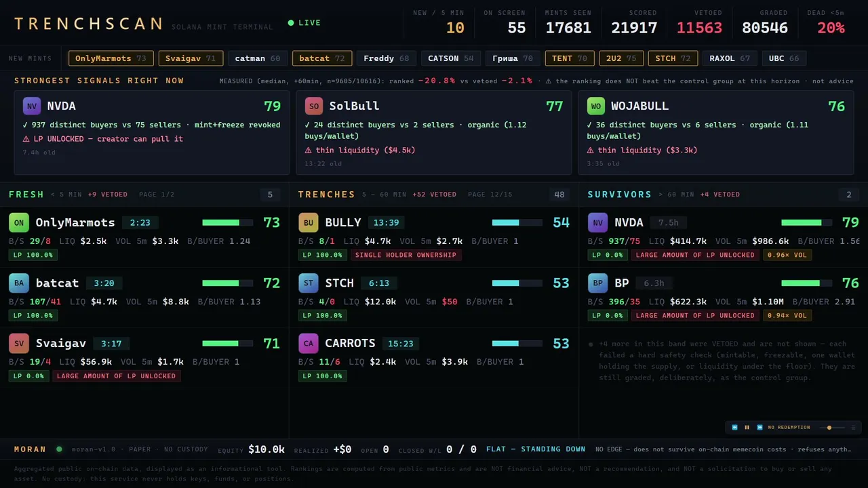This screenshot has width=868, height=488.
Task: Click the CARROTS CA avatar icon
Action: pos(309,343)
